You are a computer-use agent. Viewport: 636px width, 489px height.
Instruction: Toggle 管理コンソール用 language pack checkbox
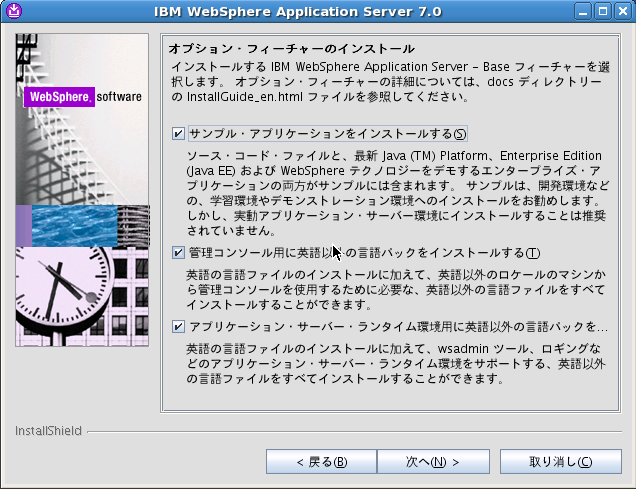[178, 253]
